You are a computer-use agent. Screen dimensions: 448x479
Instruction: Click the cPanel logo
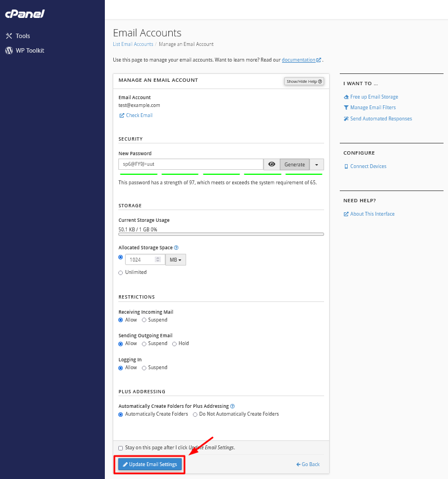click(x=25, y=14)
